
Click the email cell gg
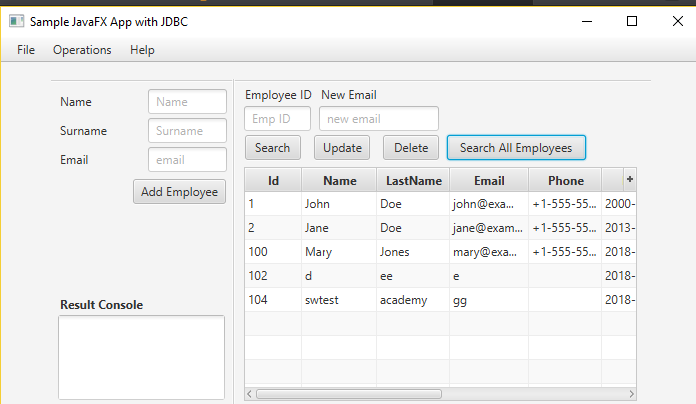489,300
